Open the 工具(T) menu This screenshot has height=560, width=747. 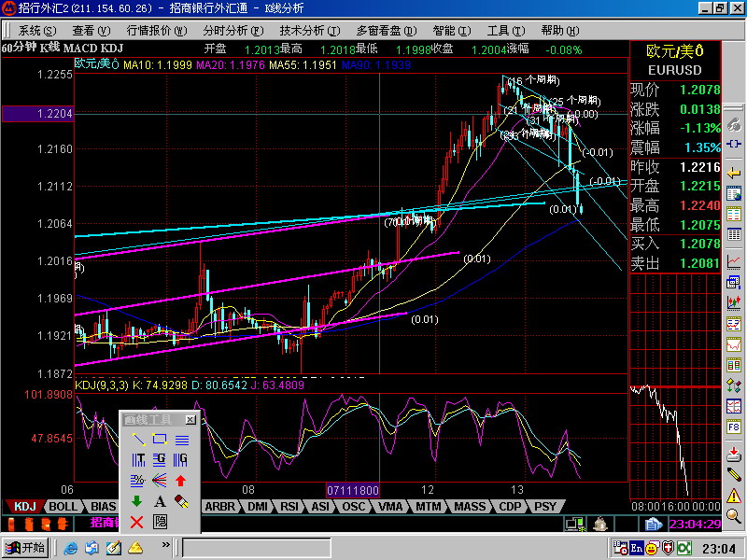(506, 31)
